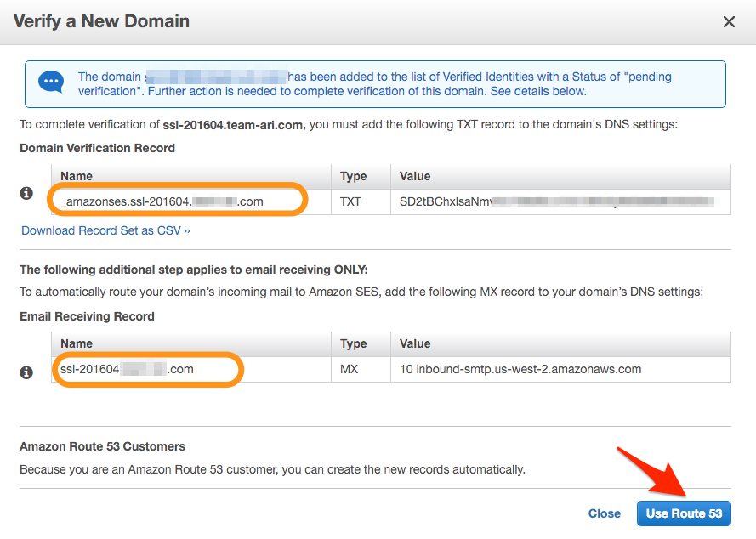Click the Amazon Route 53 Customers heading
The width and height of the screenshot is (756, 539).
click(x=102, y=446)
